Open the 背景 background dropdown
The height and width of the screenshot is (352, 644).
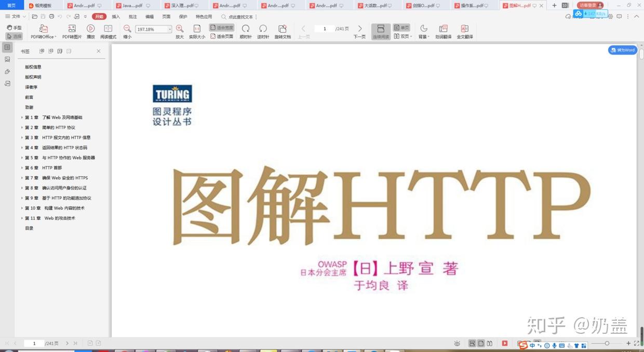coord(424,32)
